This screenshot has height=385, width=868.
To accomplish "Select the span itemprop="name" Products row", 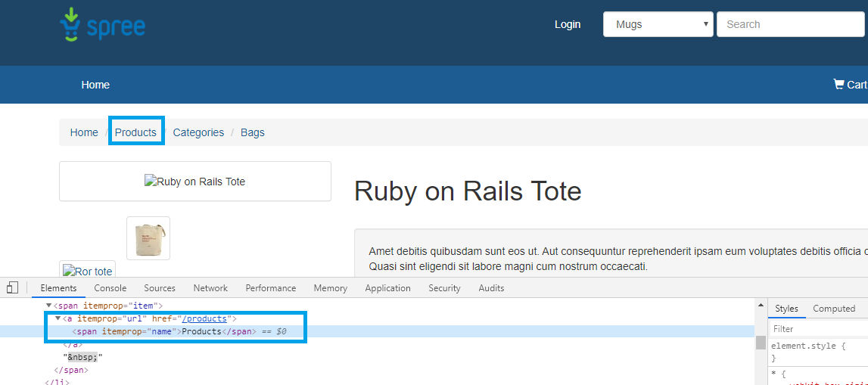I will 378,331.
